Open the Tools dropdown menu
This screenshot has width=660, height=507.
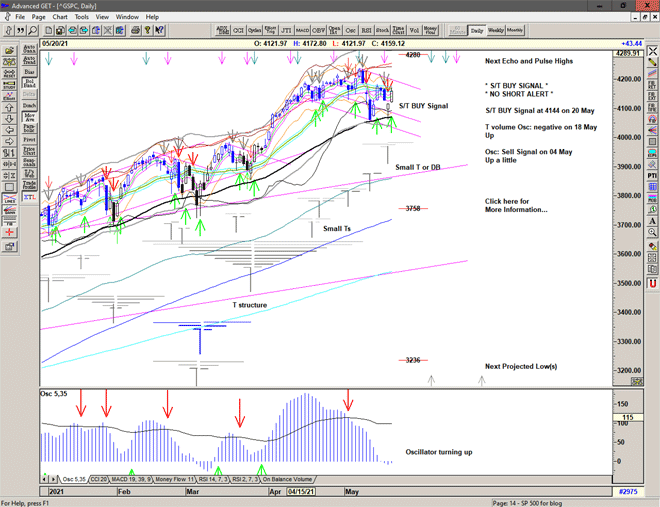[x=82, y=17]
